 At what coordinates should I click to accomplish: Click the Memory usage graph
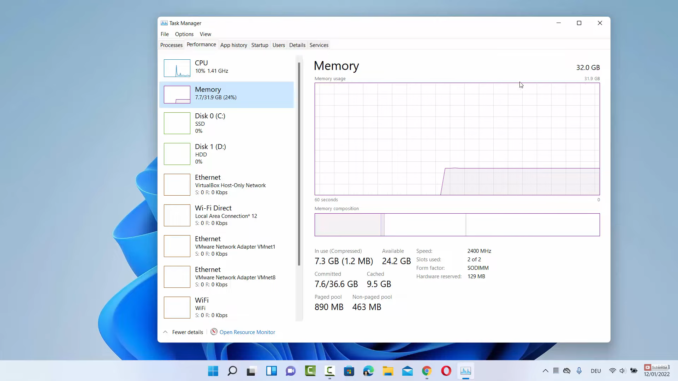457,139
